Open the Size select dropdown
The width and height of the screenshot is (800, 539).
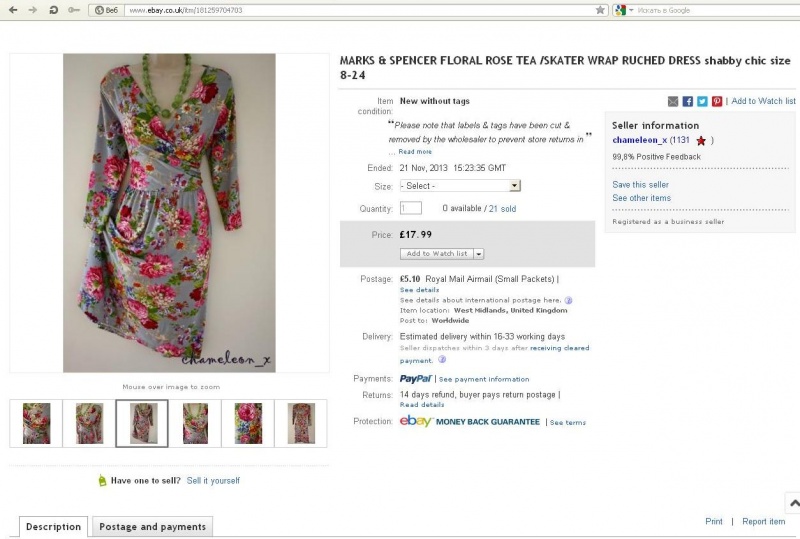[460, 186]
